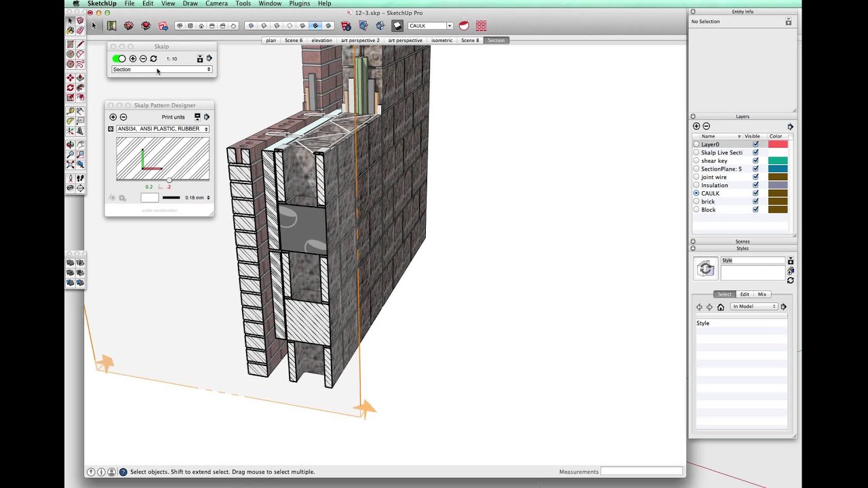The width and height of the screenshot is (868, 488).
Task: Click Create new style icon in Styles panel
Action: coord(790,270)
